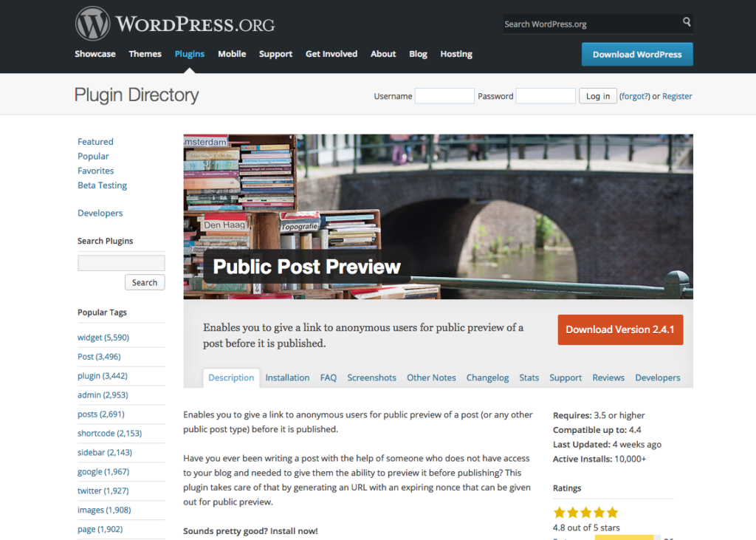Switch to the FAQ tab
Image resolution: width=756 pixels, height=540 pixels.
coord(329,378)
